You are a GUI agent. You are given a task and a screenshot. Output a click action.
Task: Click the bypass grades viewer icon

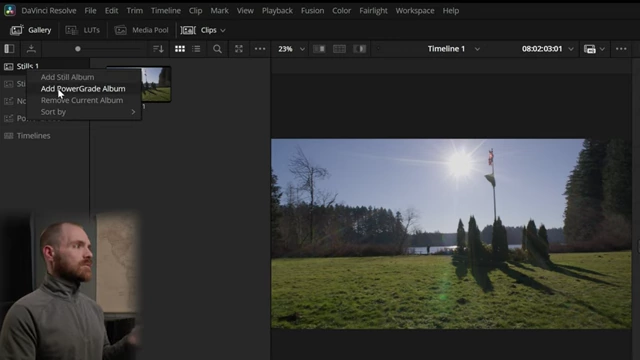[x=590, y=49]
